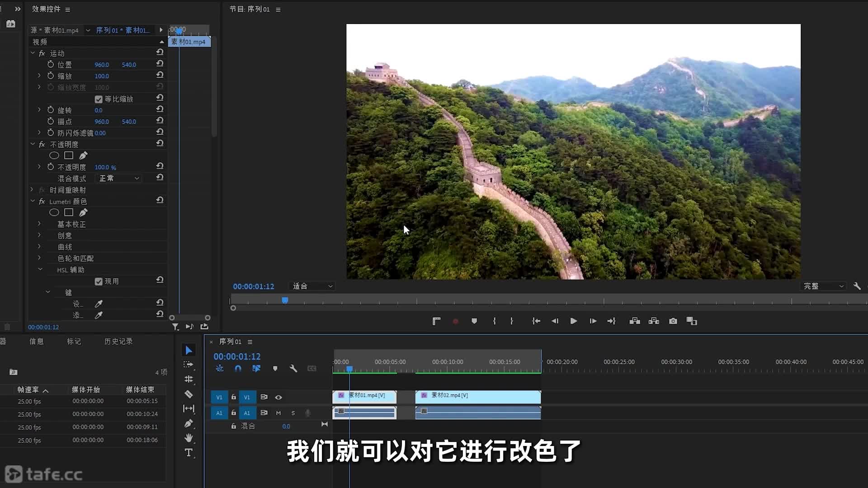The image size is (868, 488).
Task: Toggle A1 track lock
Action: 234,413
